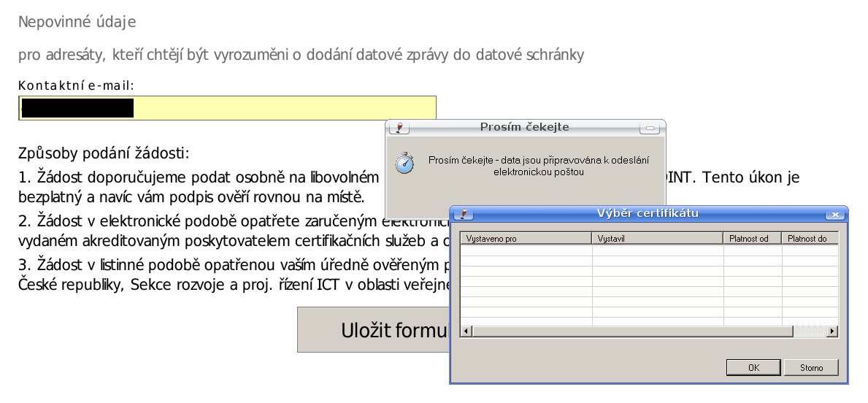Click the Prosím čekejte title bar
Image resolution: width=868 pixels, height=403 pixels.
[524, 128]
